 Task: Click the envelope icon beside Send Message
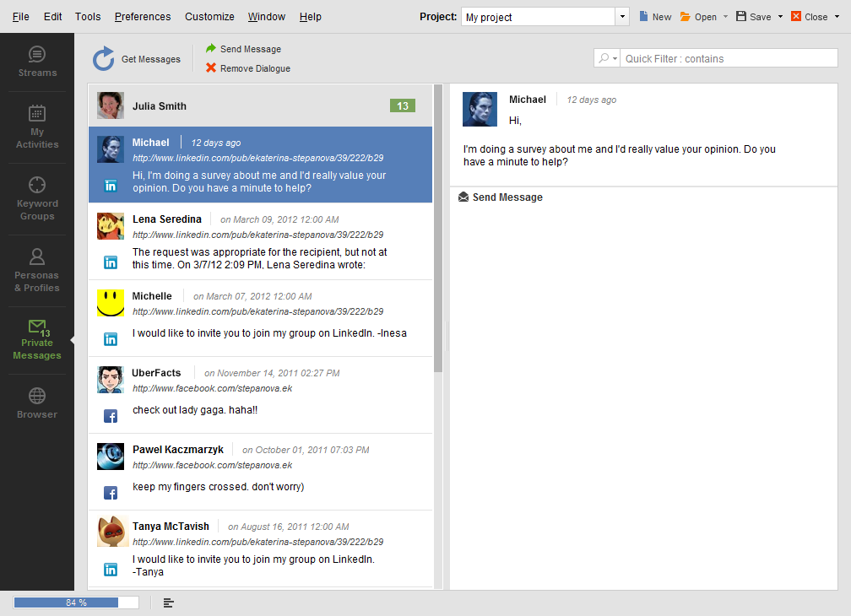click(463, 197)
